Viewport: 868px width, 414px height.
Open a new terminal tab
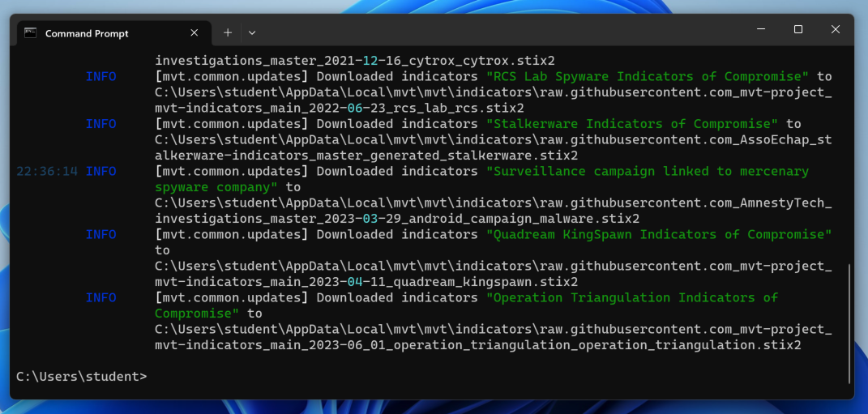228,33
